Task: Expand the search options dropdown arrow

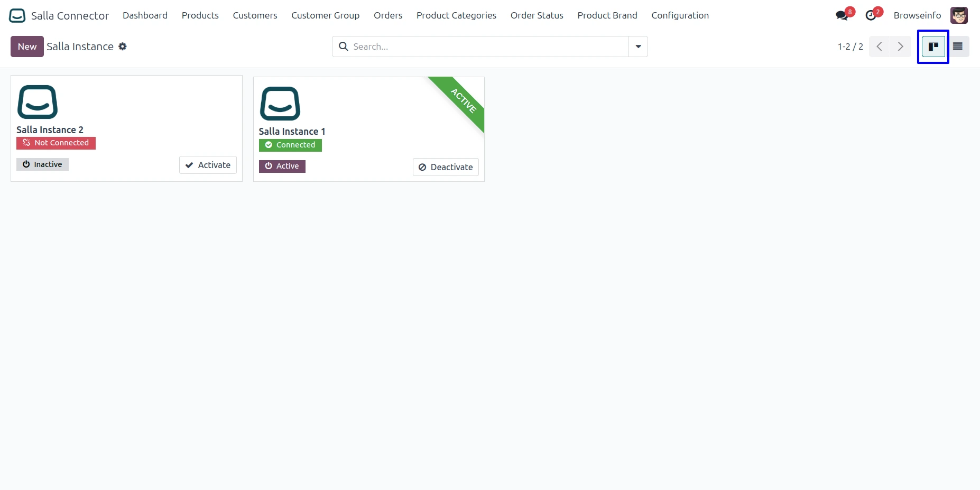Action: [x=638, y=47]
